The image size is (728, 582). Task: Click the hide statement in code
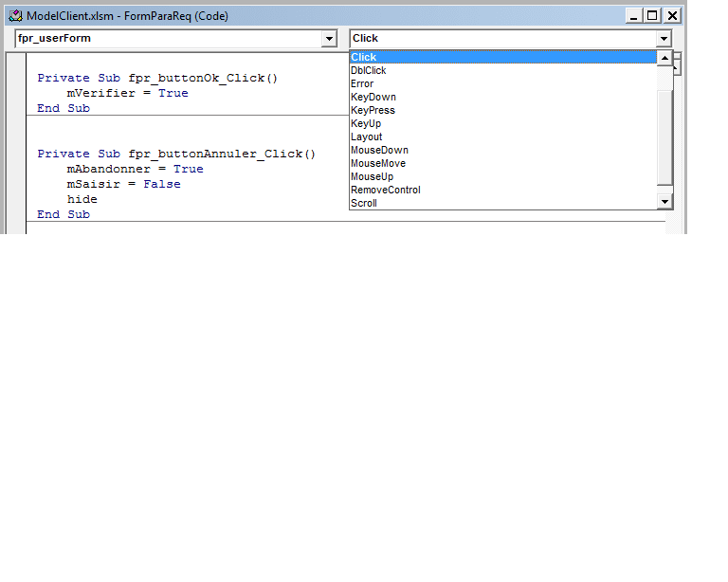click(82, 199)
